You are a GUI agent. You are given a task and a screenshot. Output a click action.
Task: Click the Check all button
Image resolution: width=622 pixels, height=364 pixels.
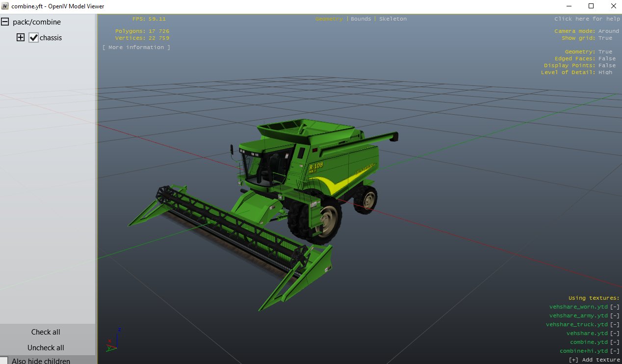click(46, 332)
